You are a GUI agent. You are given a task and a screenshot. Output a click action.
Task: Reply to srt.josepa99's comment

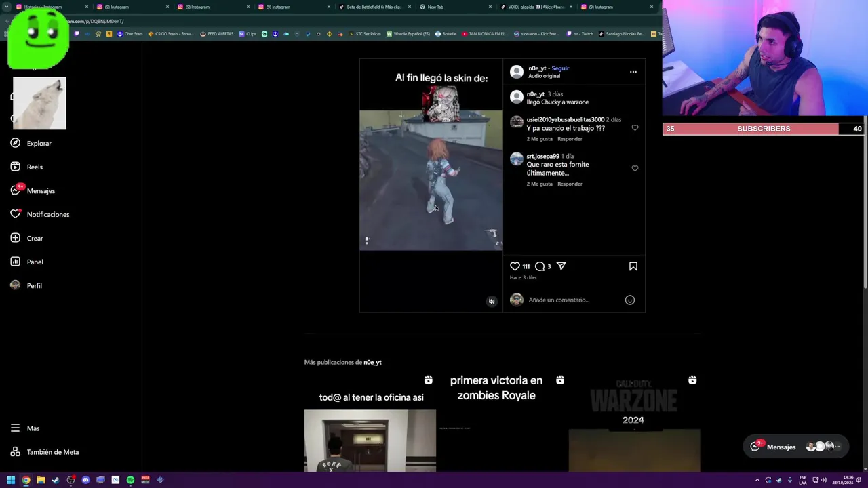pos(570,184)
